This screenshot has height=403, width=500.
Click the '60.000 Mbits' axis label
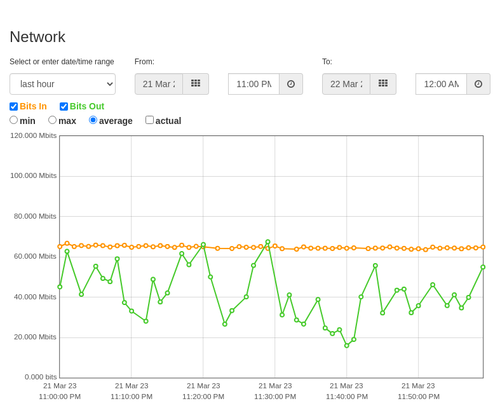click(35, 256)
